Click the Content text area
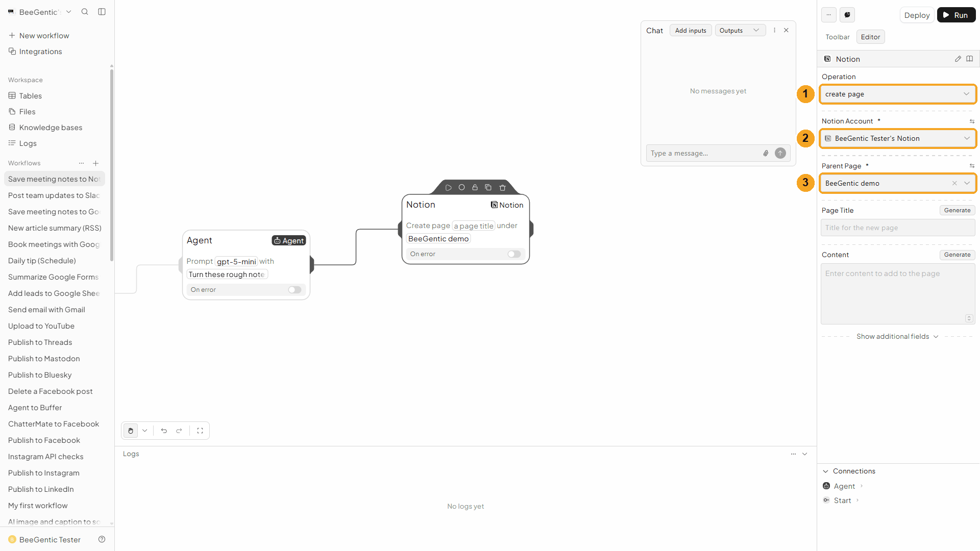This screenshot has height=551, width=980. (898, 294)
